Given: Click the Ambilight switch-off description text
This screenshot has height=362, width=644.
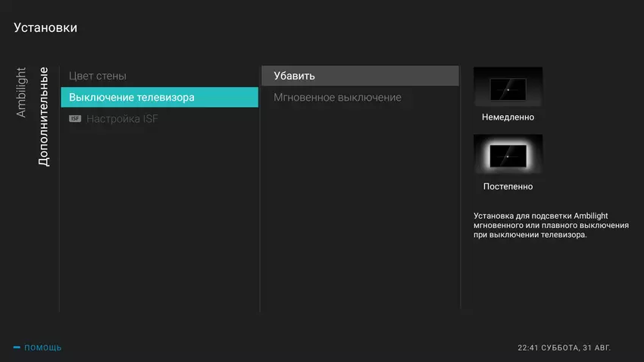Looking at the screenshot, I should click(551, 225).
